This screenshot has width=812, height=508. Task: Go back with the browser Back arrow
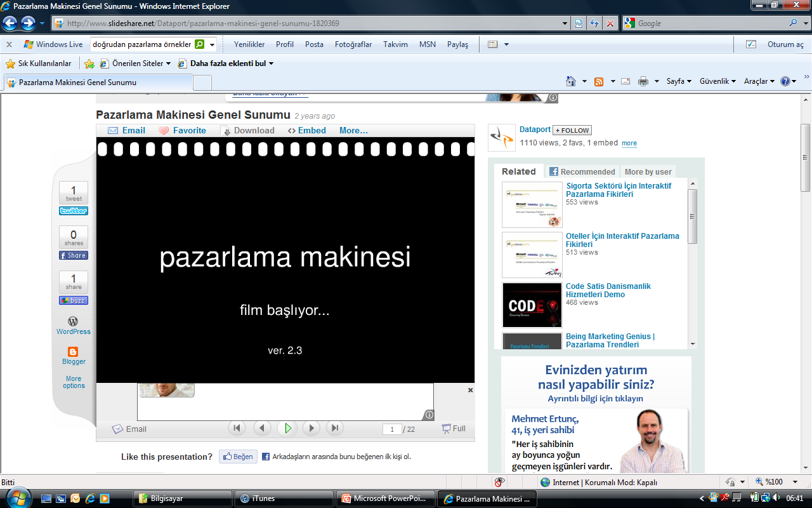tap(10, 23)
